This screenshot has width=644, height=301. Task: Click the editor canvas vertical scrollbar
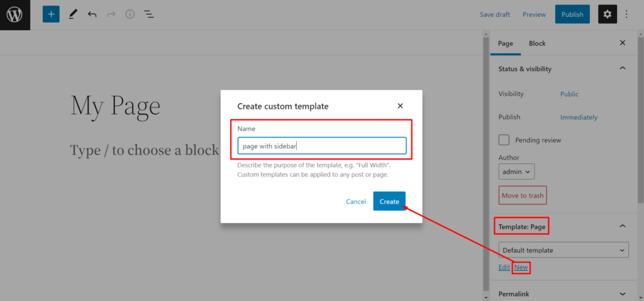tap(486, 164)
